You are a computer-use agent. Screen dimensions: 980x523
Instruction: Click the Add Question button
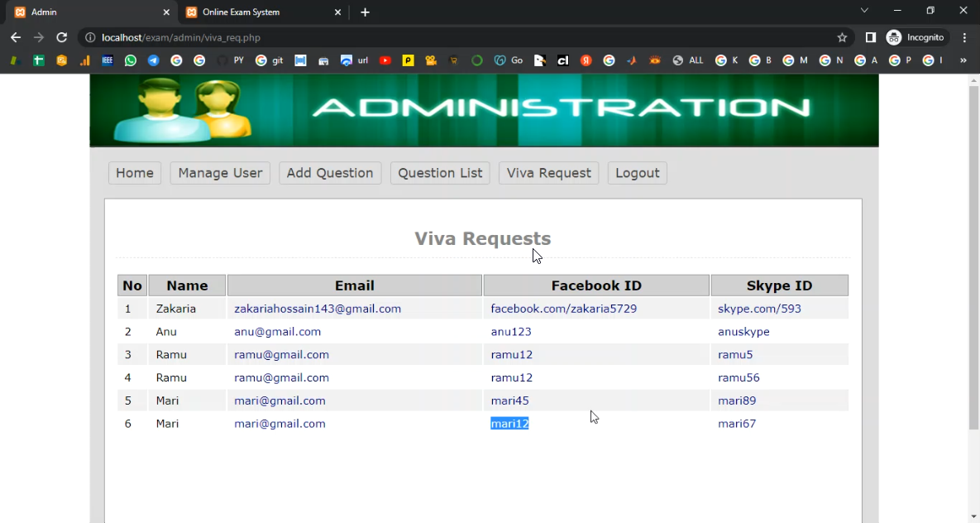coord(330,173)
